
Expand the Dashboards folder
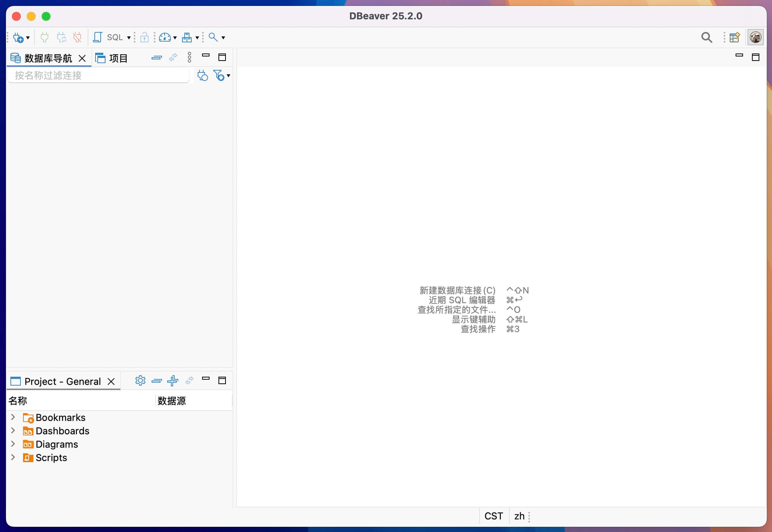(x=13, y=431)
